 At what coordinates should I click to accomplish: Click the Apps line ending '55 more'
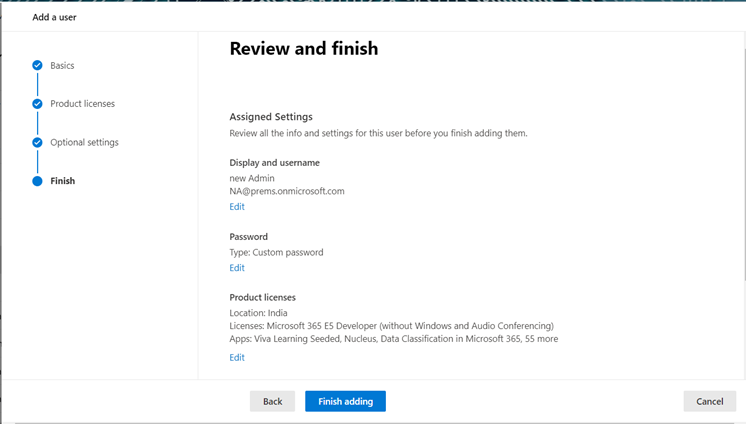click(x=394, y=339)
